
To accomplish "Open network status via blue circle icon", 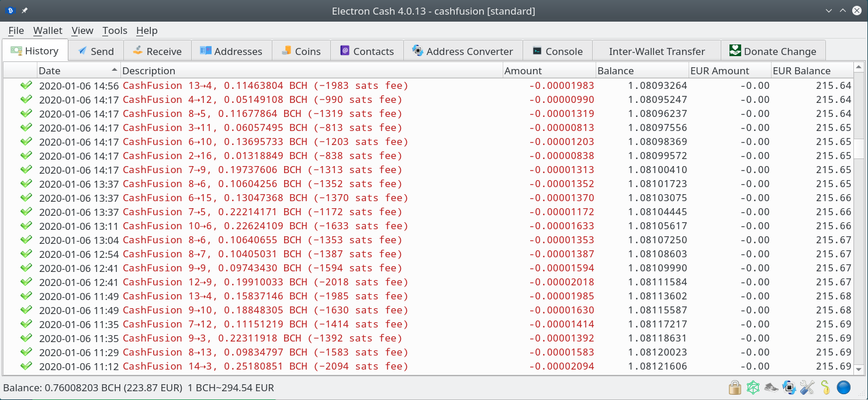I will pos(843,387).
